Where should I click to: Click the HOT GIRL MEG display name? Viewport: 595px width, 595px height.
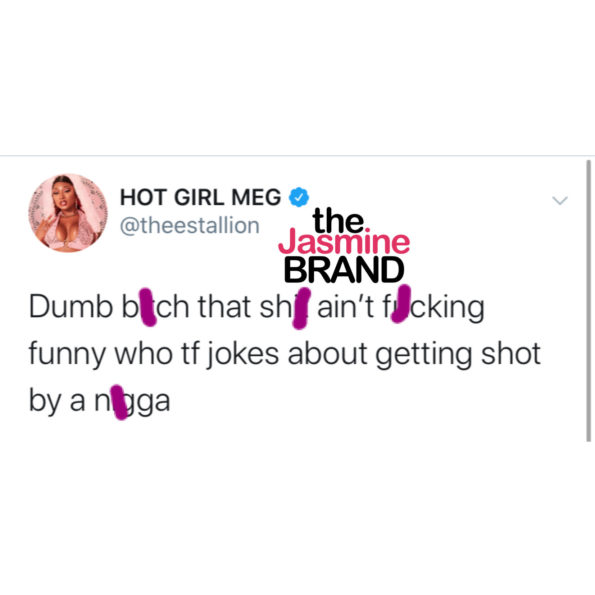click(200, 197)
